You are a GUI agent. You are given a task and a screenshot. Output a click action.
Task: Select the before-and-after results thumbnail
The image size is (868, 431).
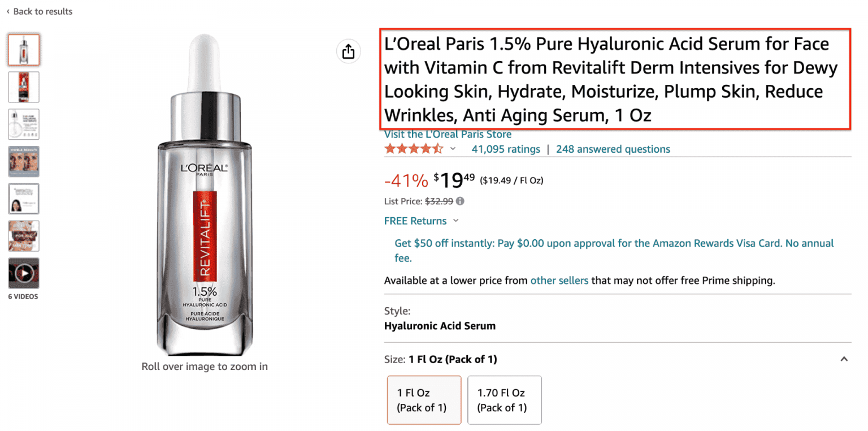(23, 161)
